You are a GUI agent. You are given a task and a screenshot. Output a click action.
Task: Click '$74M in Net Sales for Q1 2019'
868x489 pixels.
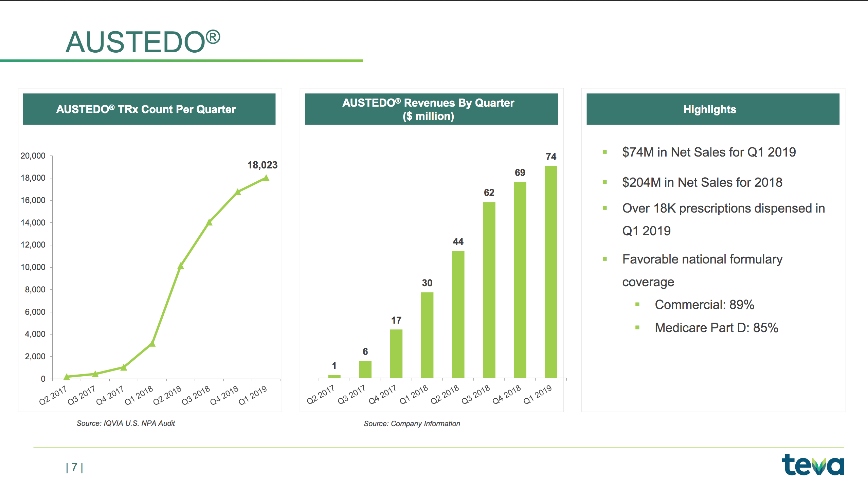(709, 152)
